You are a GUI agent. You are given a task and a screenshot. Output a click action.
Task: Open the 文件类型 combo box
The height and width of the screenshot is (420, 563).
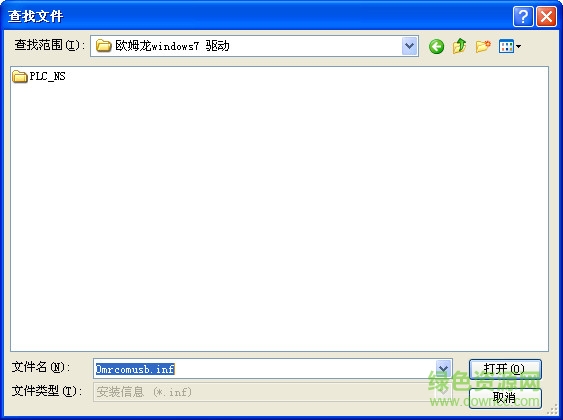272,392
